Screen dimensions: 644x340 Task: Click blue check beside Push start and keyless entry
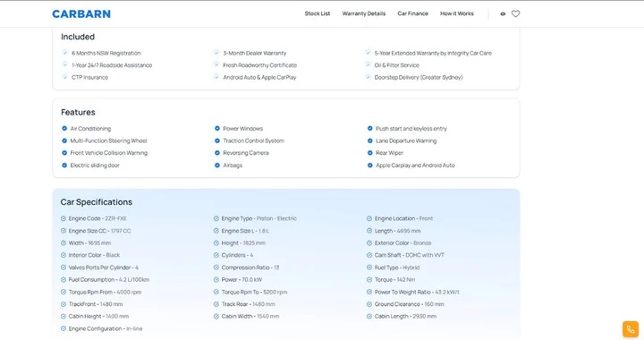(x=370, y=129)
